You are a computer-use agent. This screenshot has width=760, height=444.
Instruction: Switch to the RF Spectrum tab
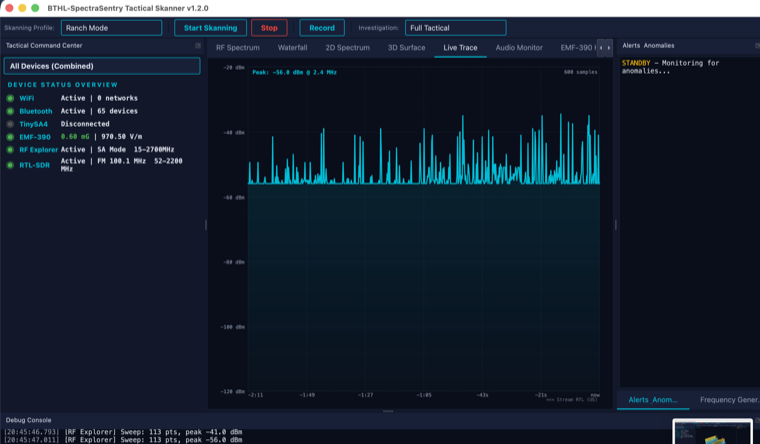coord(238,48)
